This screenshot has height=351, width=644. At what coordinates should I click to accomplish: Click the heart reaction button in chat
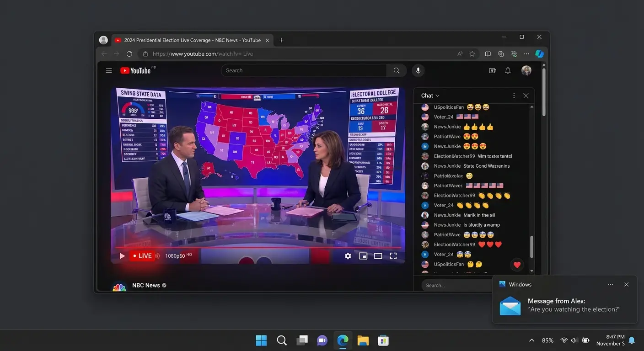pyautogui.click(x=517, y=265)
